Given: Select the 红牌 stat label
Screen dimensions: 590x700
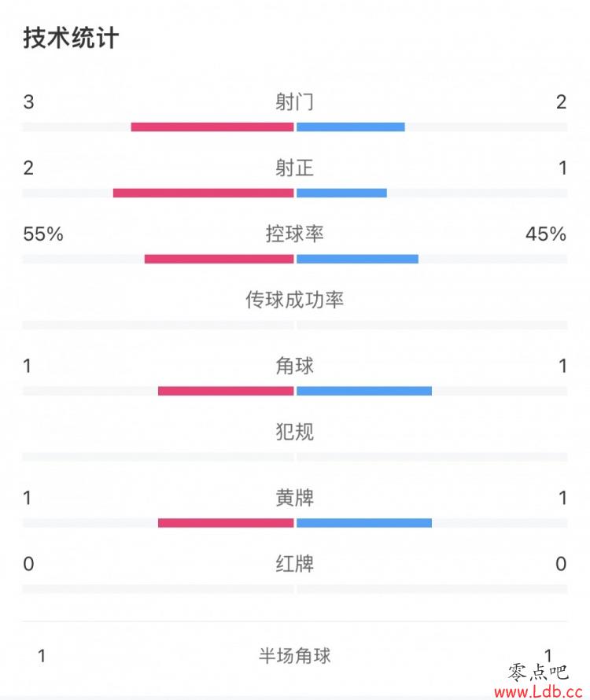Looking at the screenshot, I should 294,563.
